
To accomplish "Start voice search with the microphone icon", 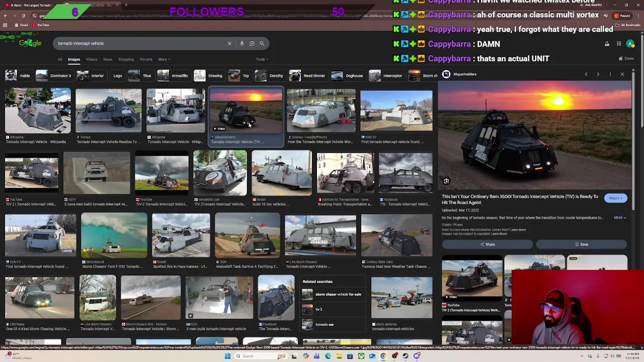I will pos(242,43).
